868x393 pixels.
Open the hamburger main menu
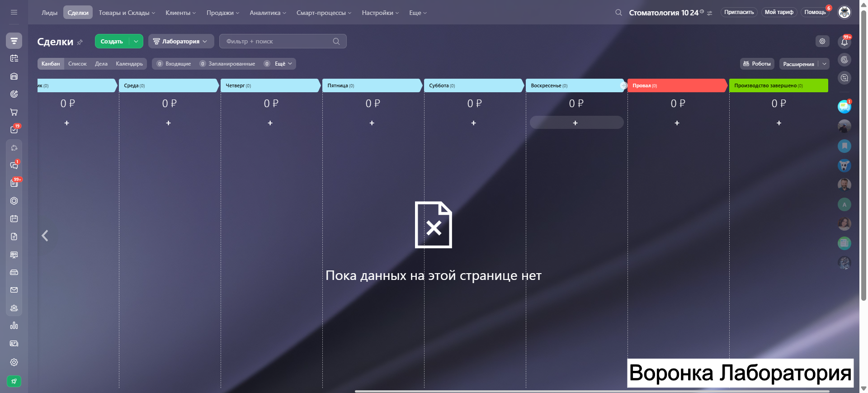14,12
